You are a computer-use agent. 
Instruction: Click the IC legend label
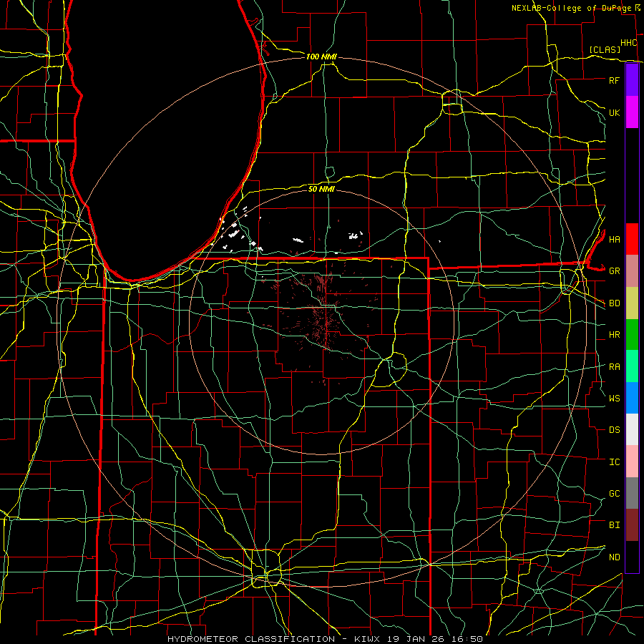coord(614,462)
